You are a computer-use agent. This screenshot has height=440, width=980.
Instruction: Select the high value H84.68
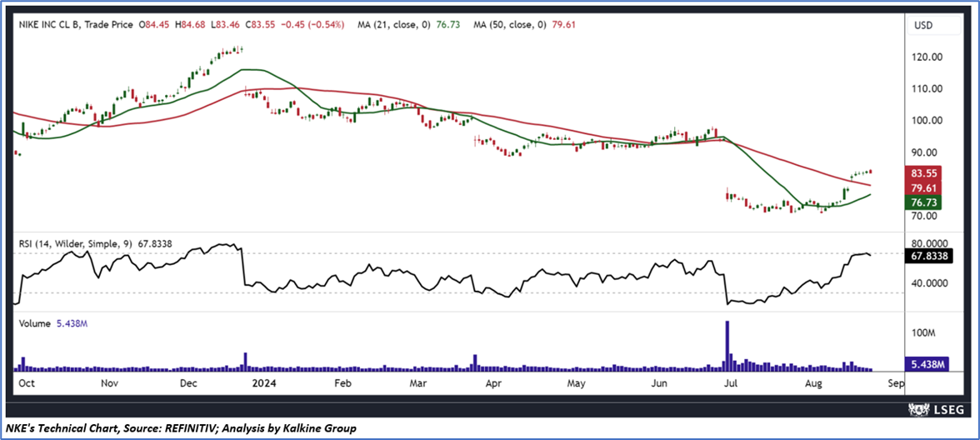[192, 25]
